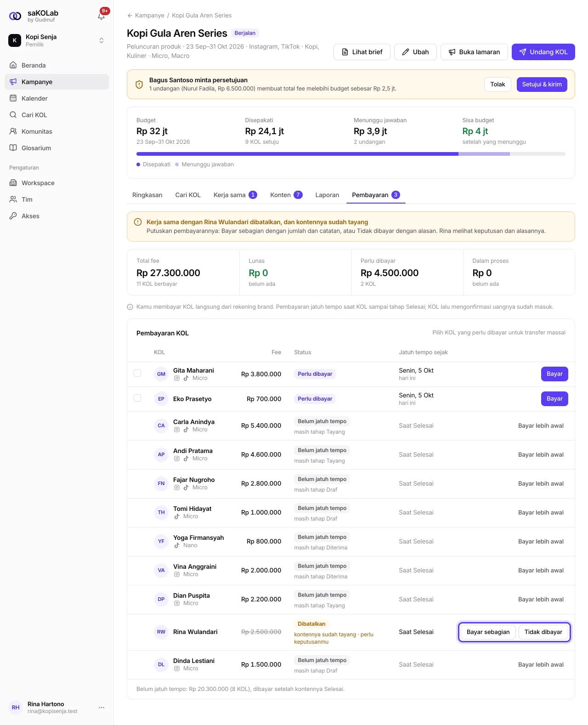Click the Kampanye breadcrumb link
Screen dimensions: 588x725
pyautogui.click(x=150, y=16)
